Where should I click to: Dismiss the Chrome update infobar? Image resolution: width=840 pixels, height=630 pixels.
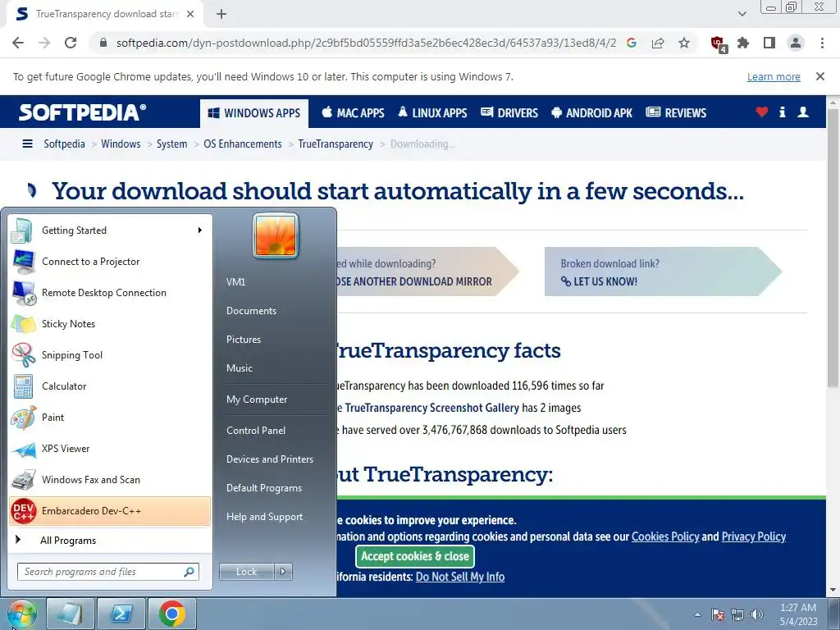(x=820, y=76)
